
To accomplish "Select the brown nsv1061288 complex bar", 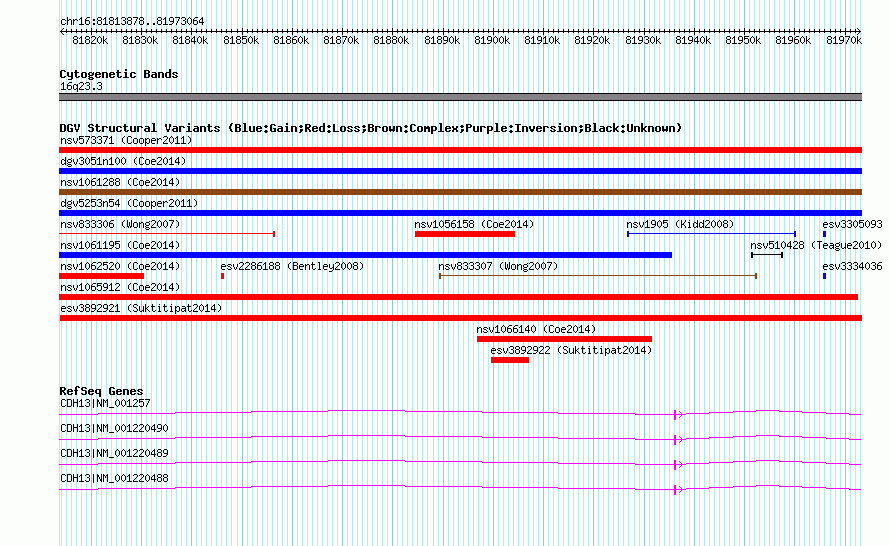I will [460, 192].
